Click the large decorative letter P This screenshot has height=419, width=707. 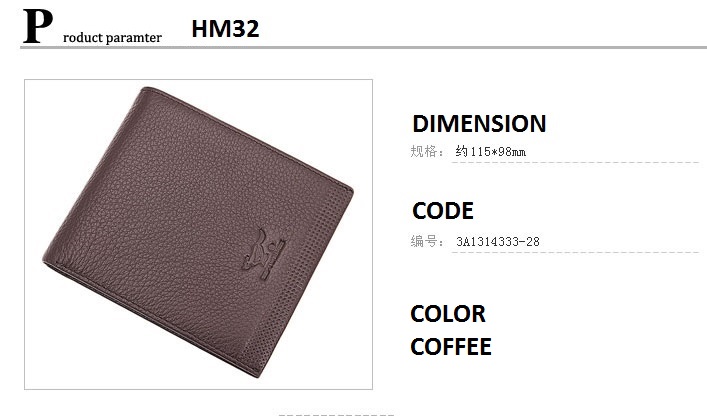coord(38,27)
